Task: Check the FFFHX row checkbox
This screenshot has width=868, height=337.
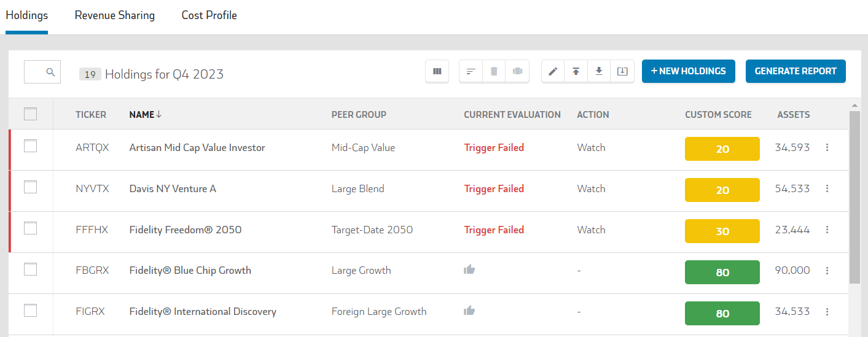Action: point(30,228)
